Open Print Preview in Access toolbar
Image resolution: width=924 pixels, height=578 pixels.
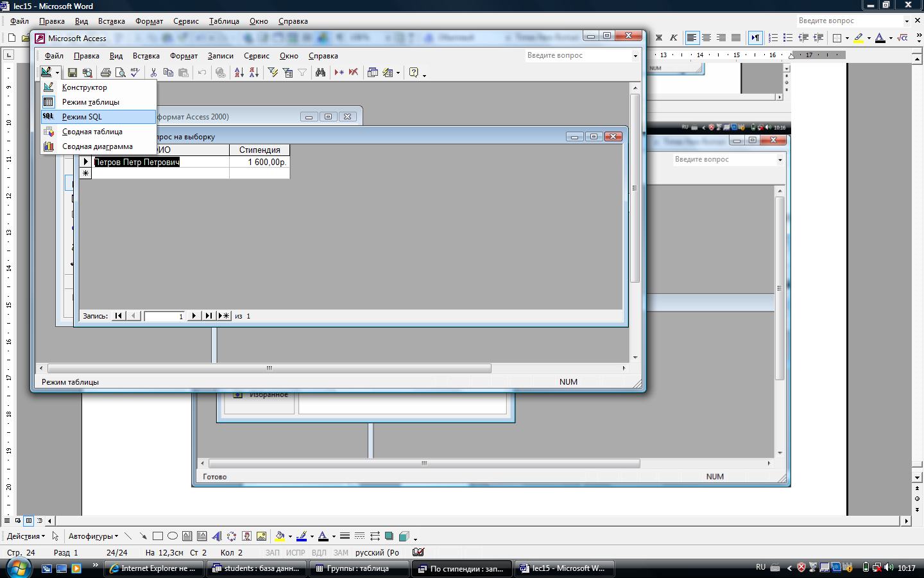tap(120, 73)
